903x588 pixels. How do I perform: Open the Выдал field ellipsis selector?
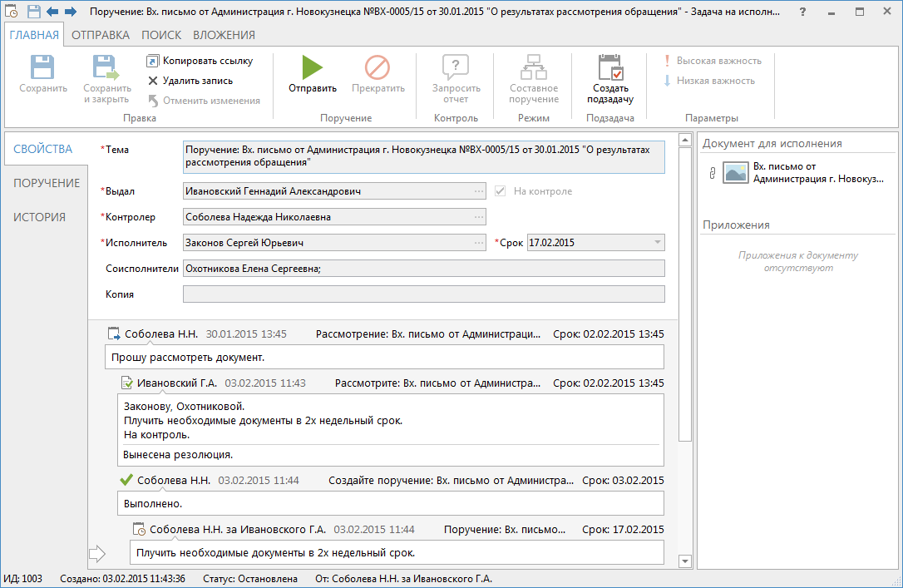tap(479, 191)
